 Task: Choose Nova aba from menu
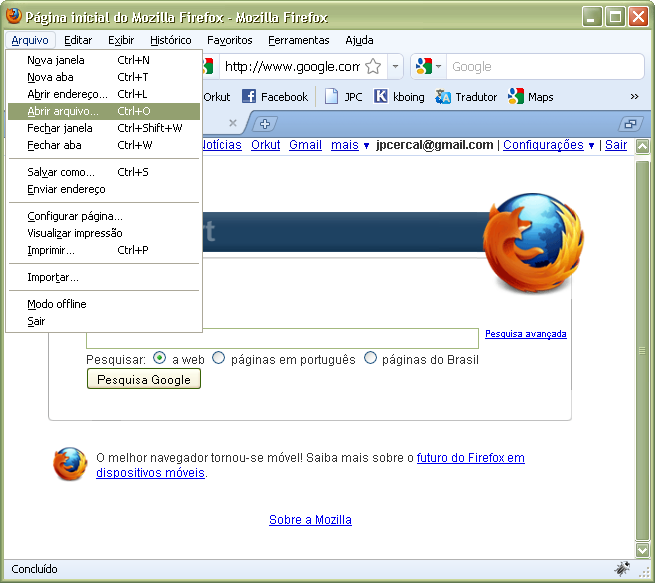[104, 77]
